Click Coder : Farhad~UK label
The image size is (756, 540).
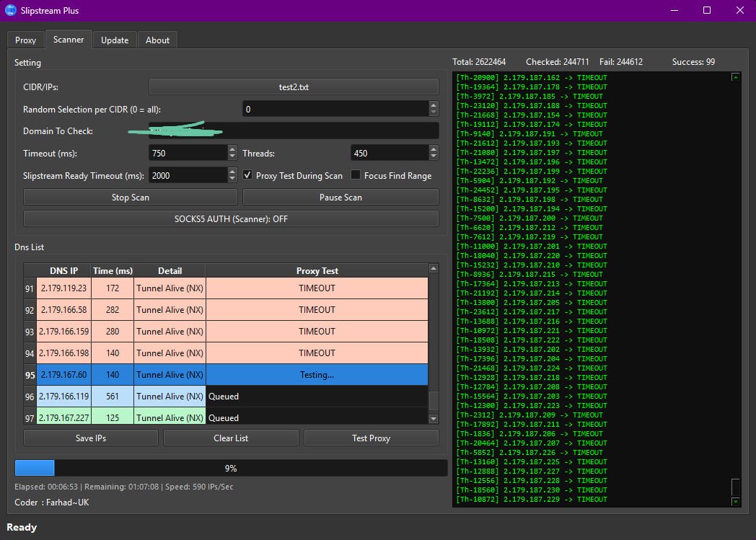click(x=52, y=503)
